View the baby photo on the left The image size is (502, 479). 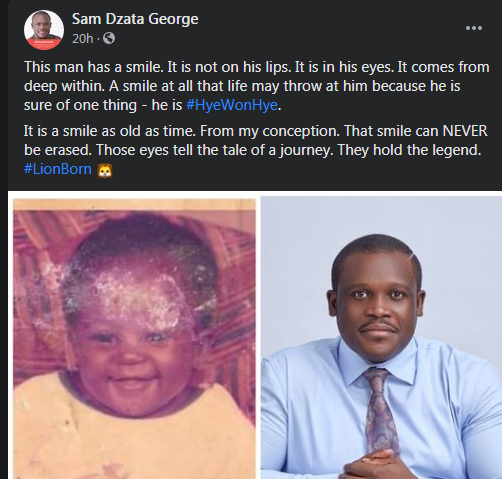tap(134, 339)
